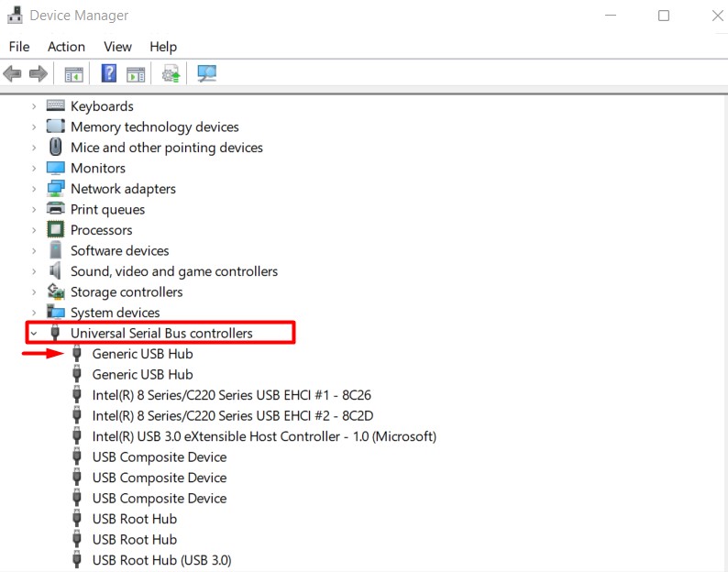Select Universal Serial Bus controllers label
Viewport: 728px width, 572px height.
click(x=161, y=333)
